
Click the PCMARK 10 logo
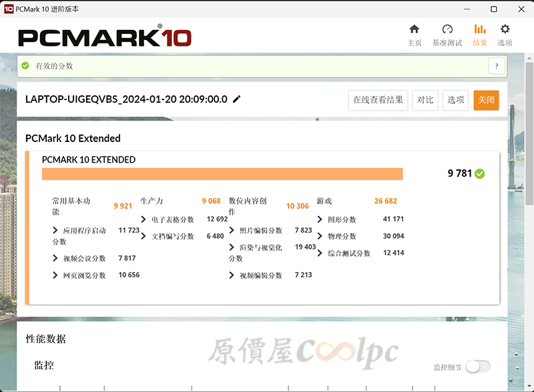(105, 35)
